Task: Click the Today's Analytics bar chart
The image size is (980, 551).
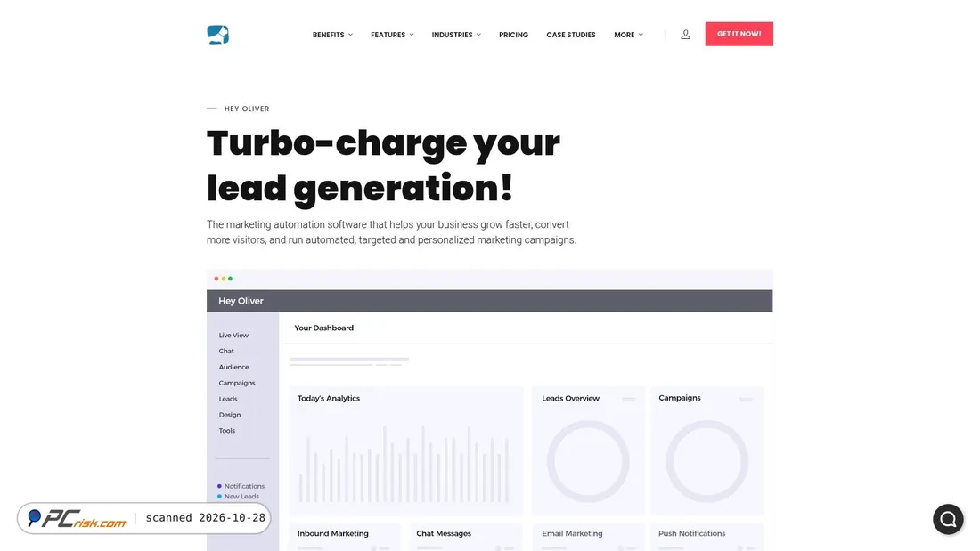Action: click(x=404, y=464)
